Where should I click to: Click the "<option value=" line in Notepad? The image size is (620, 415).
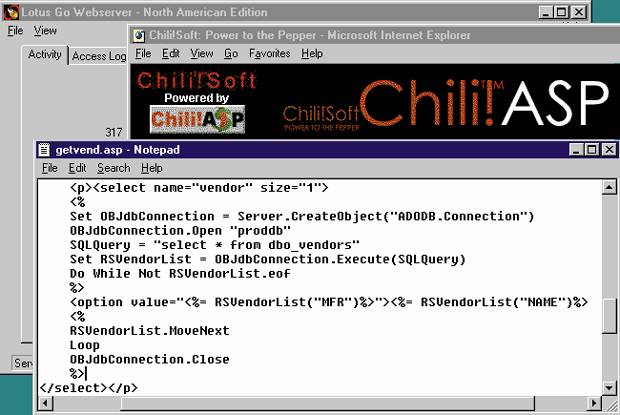pos(329,302)
